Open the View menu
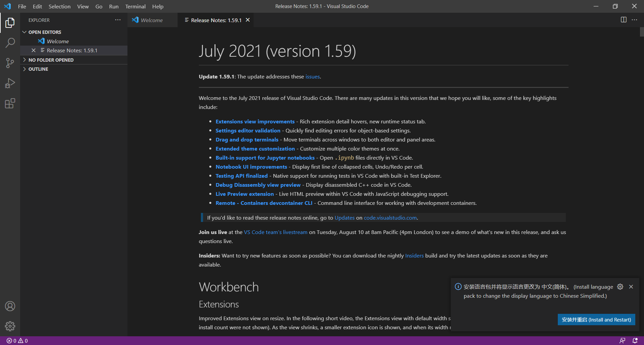Image resolution: width=644 pixels, height=345 pixels. [x=83, y=6]
